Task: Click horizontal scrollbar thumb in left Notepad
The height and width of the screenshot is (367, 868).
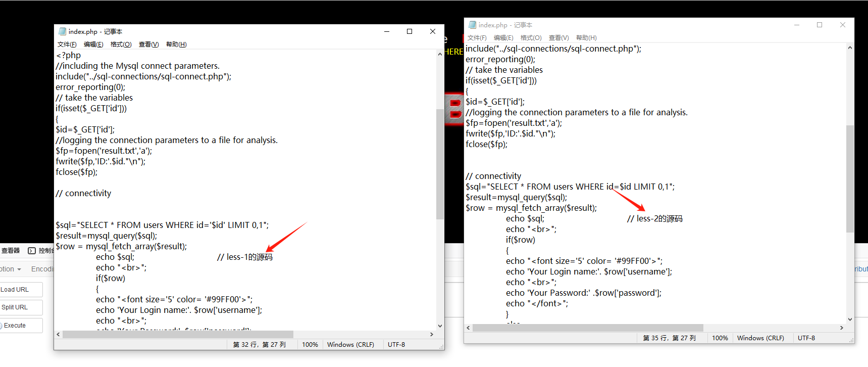Action: (x=178, y=335)
